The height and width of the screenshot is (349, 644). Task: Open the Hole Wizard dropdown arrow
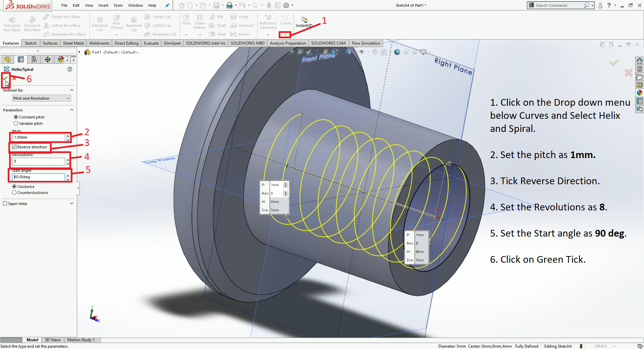117,35
